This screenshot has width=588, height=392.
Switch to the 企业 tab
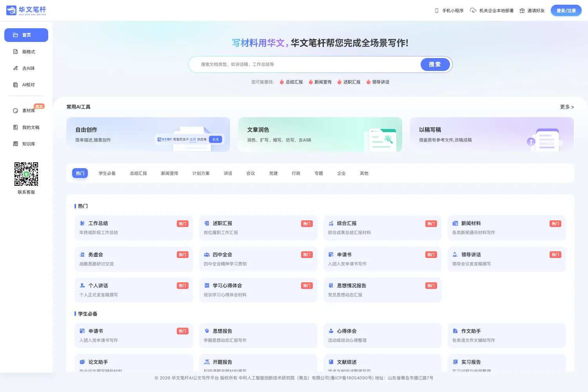click(x=342, y=173)
